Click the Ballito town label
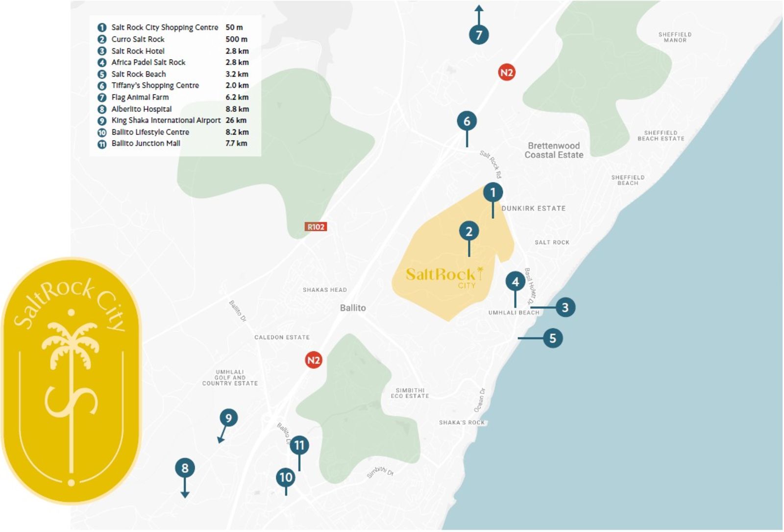 click(x=353, y=308)
